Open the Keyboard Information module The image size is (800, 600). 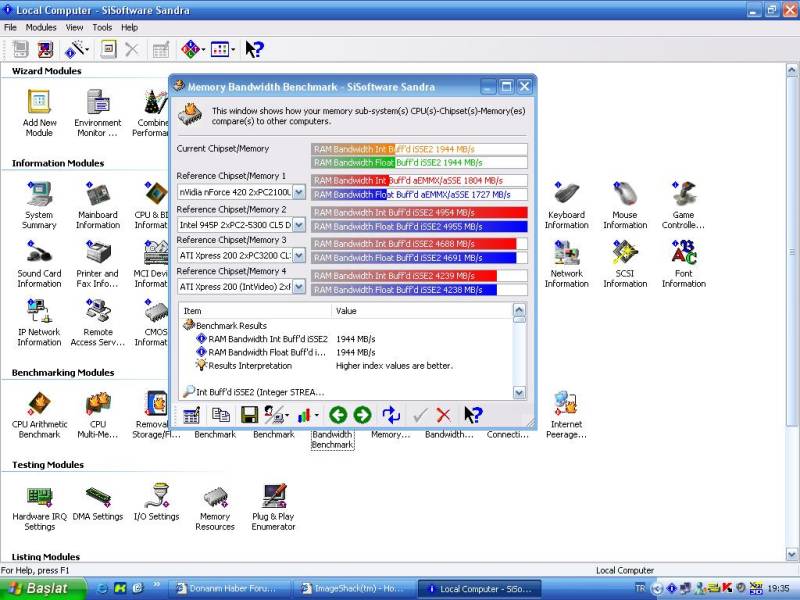click(566, 205)
